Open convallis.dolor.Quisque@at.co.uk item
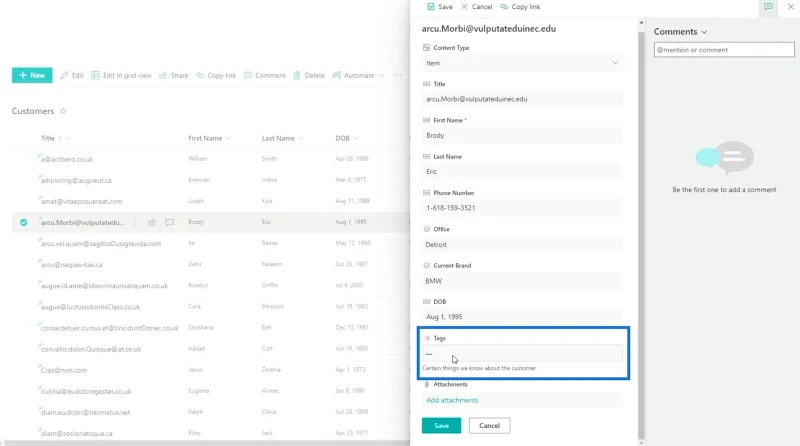 click(91, 349)
